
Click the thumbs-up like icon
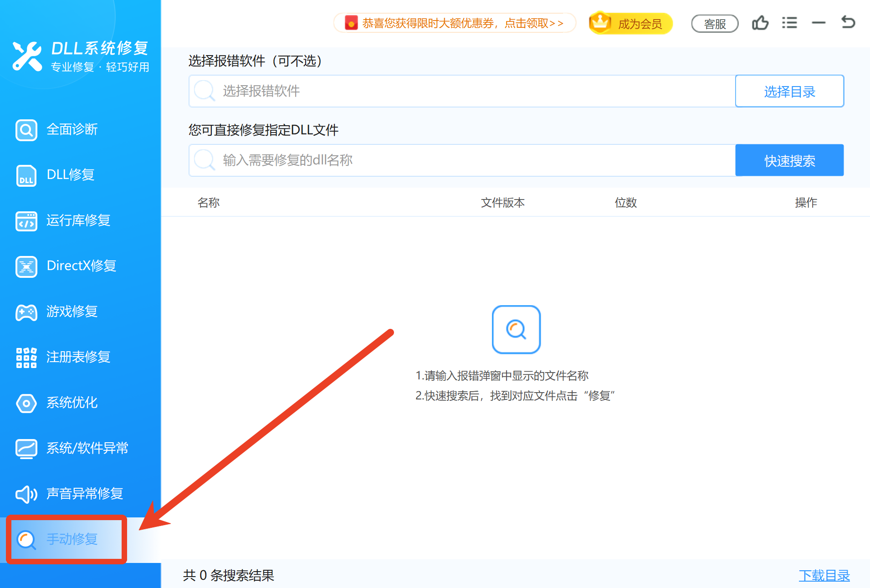(x=760, y=23)
